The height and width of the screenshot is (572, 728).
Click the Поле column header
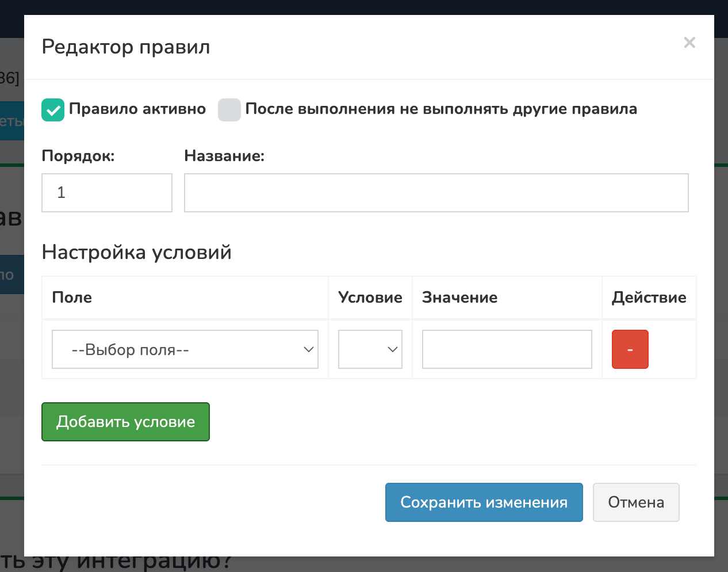pos(72,298)
